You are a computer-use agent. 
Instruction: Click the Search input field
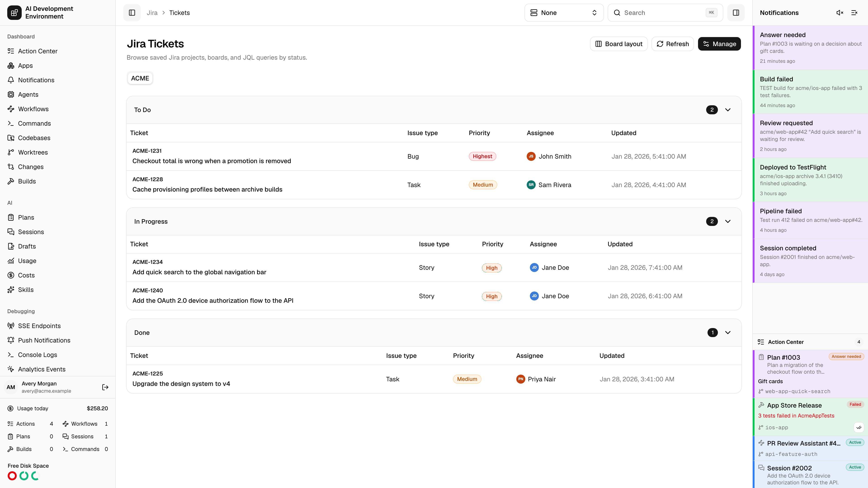pos(665,13)
